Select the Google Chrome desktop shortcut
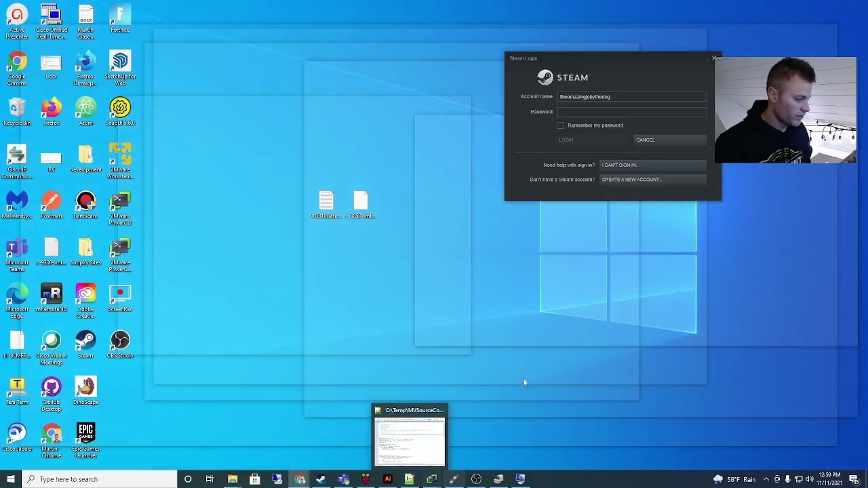This screenshot has width=868, height=488. 17,68
